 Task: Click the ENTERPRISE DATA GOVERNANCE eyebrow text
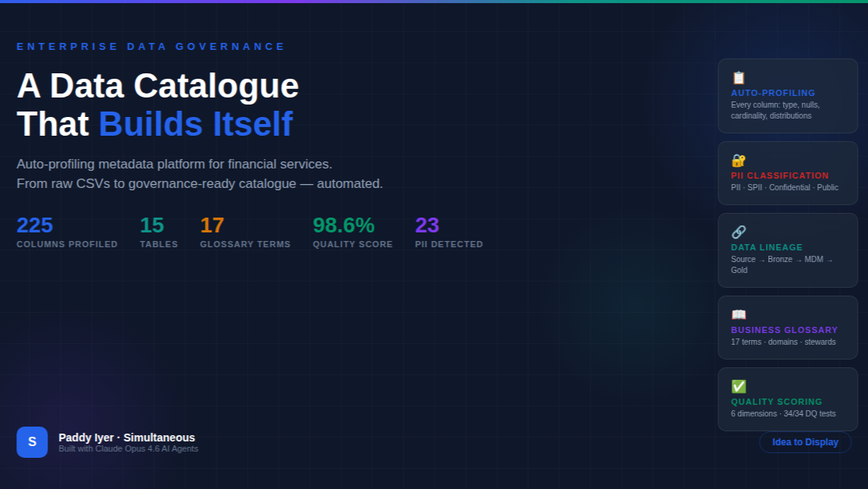[150, 46]
